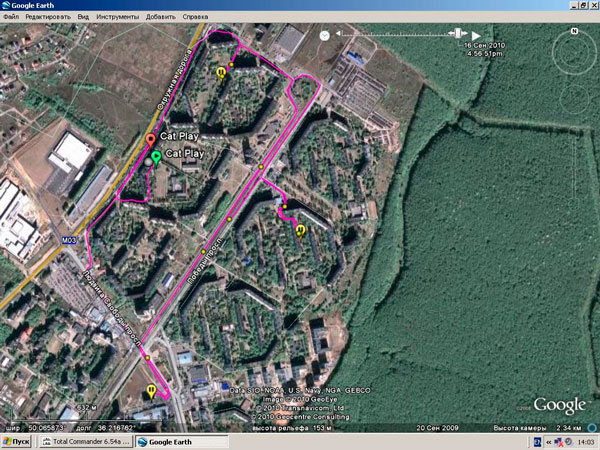Click the Cat Play label by red pin

179,136
